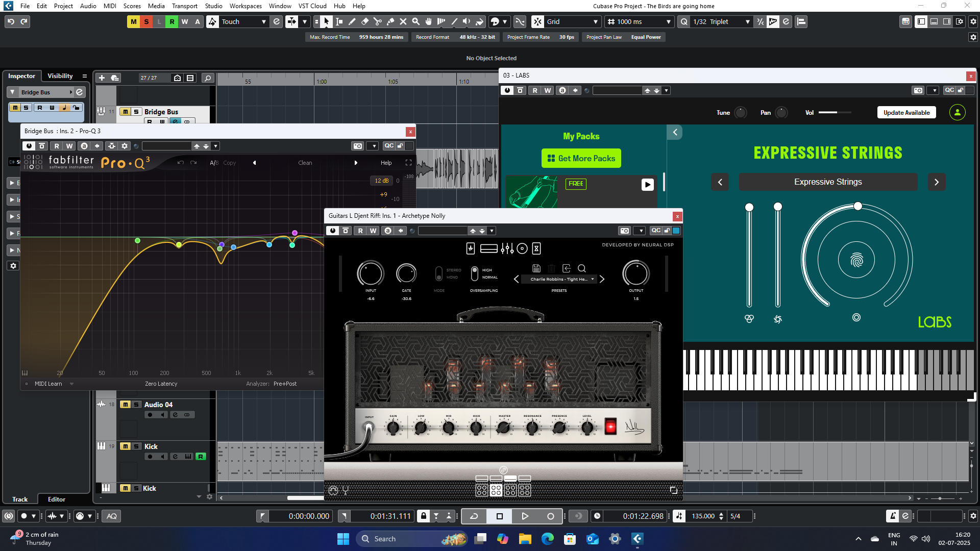The image size is (980, 551).
Task: Toggle global Read R automation button
Action: (172, 21)
